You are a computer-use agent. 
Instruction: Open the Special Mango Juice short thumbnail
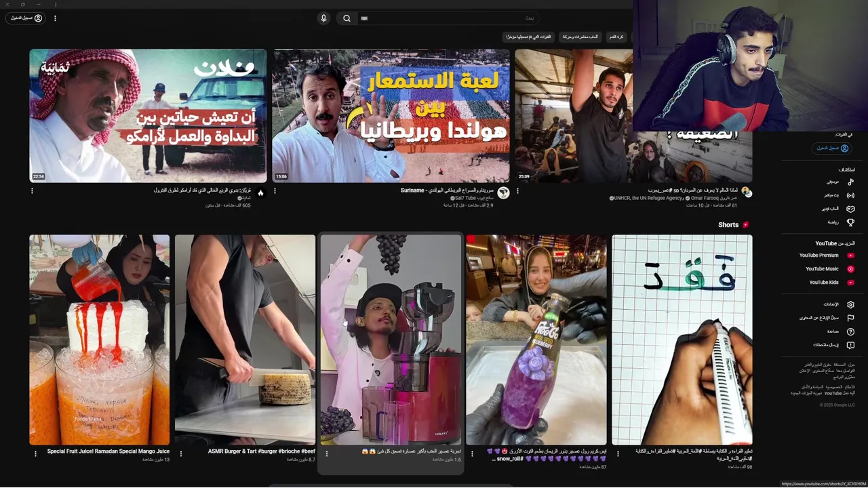coord(100,340)
